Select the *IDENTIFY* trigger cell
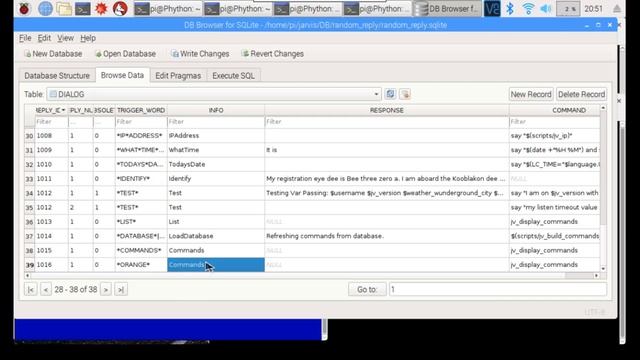The height and width of the screenshot is (360, 640). tap(141, 178)
